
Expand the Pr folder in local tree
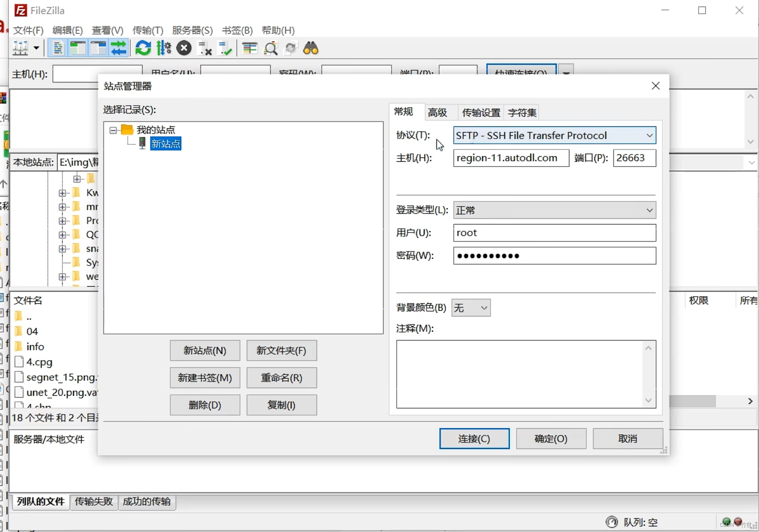coord(62,221)
